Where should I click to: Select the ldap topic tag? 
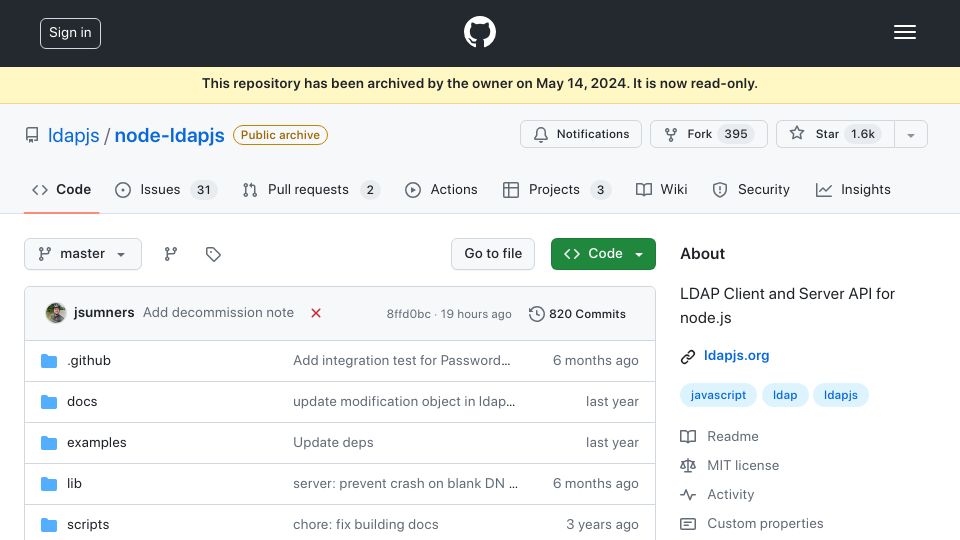pyautogui.click(x=785, y=395)
